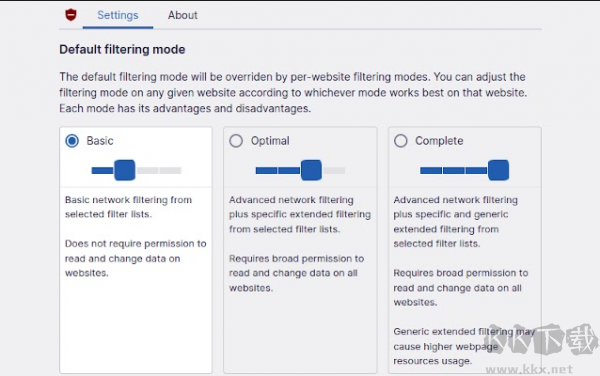
Task: Select the Complete filtering mode radio button
Action: 401,141
